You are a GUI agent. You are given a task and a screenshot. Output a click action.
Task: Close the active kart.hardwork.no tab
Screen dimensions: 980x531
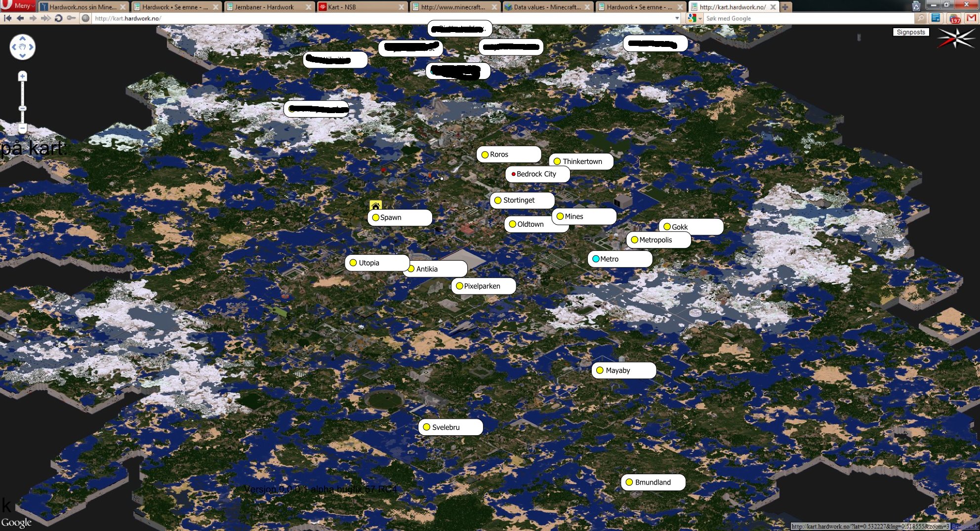pos(773,7)
